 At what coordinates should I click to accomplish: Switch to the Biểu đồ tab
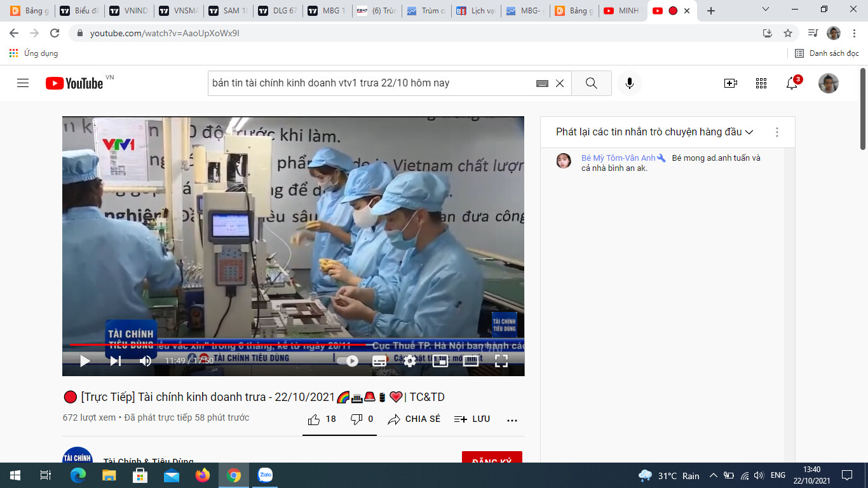point(79,11)
